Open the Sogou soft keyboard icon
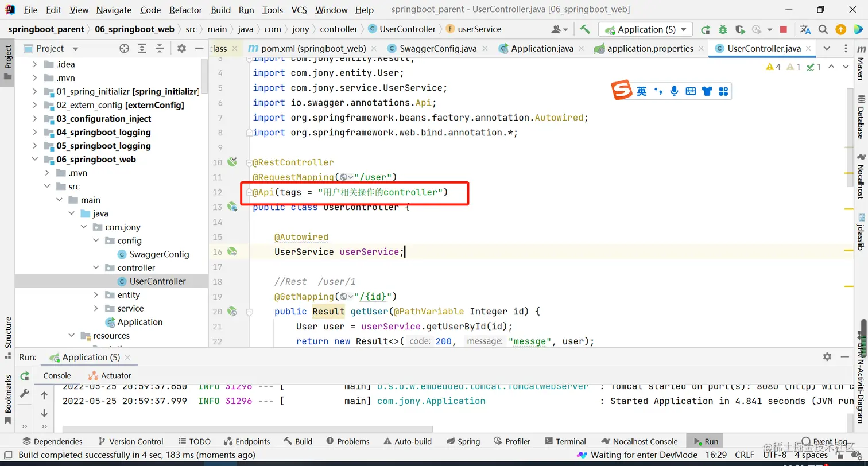868x466 pixels. [x=691, y=91]
